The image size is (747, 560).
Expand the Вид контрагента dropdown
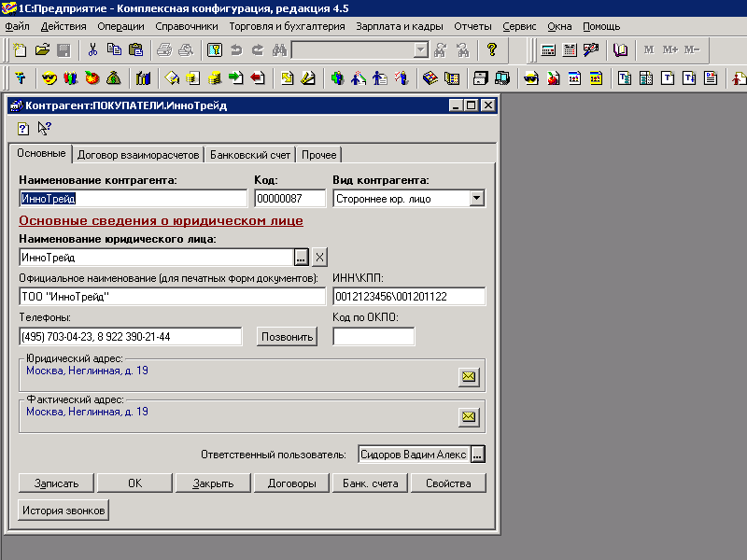tap(476, 198)
